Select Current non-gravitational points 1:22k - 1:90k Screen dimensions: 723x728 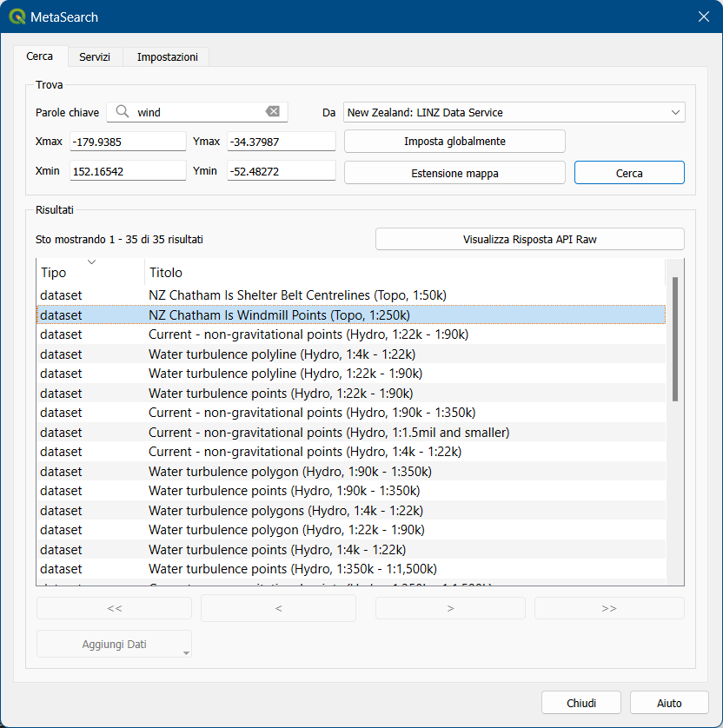351,334
